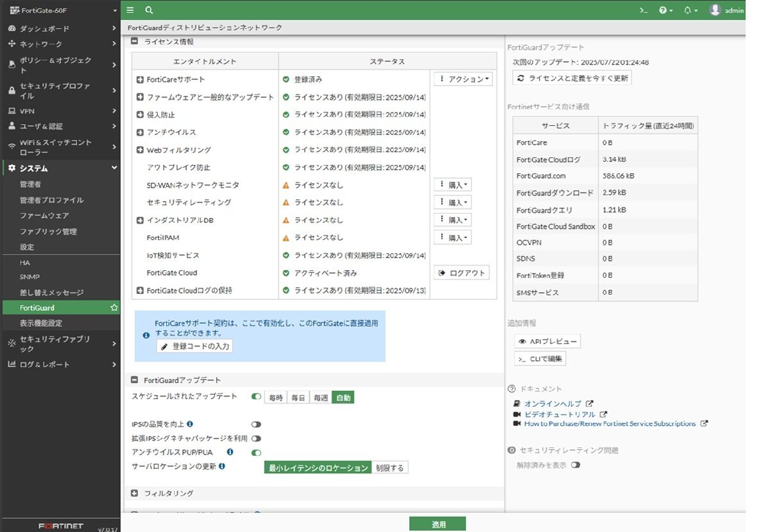Open the help question mark menu
Viewport: 770px width, 532px height.
coord(666,11)
